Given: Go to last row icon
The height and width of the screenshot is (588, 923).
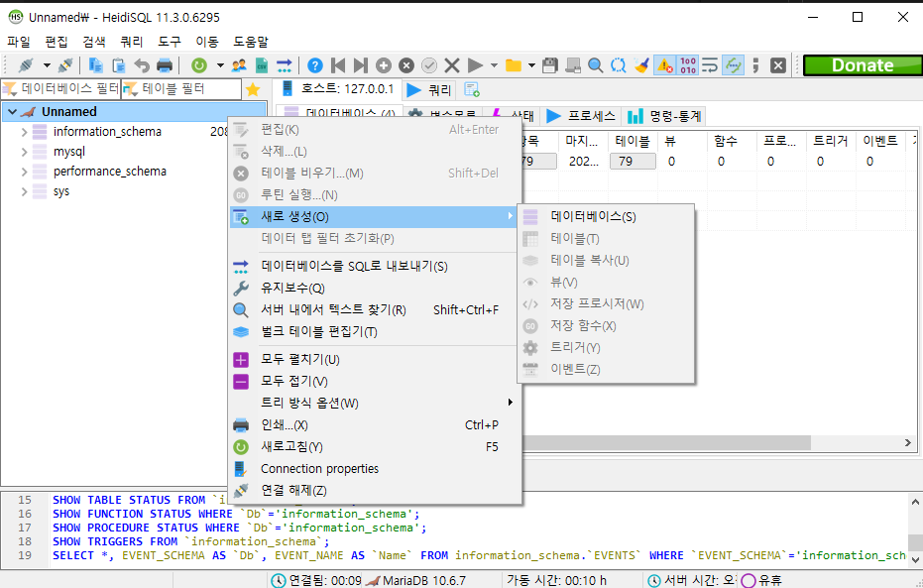Looking at the screenshot, I should [360, 65].
